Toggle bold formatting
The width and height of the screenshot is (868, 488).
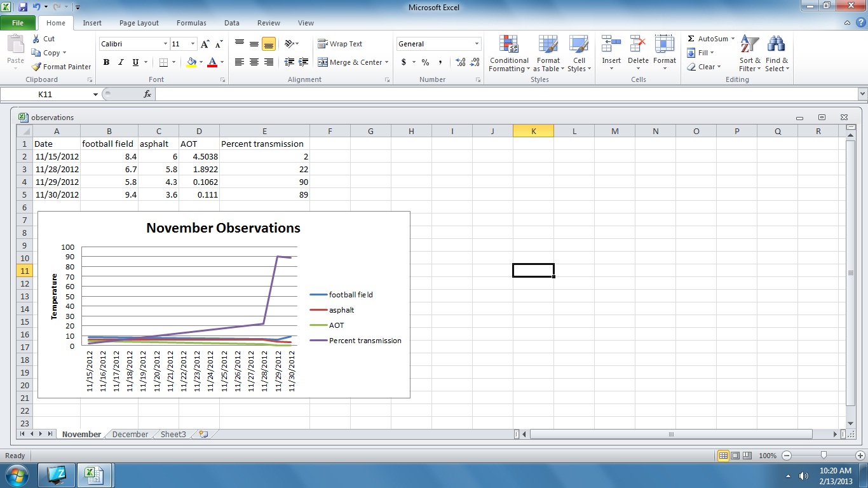(106, 62)
